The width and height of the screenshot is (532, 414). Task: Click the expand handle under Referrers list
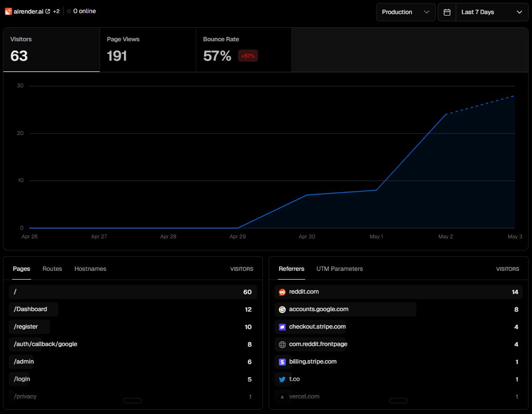click(398, 401)
